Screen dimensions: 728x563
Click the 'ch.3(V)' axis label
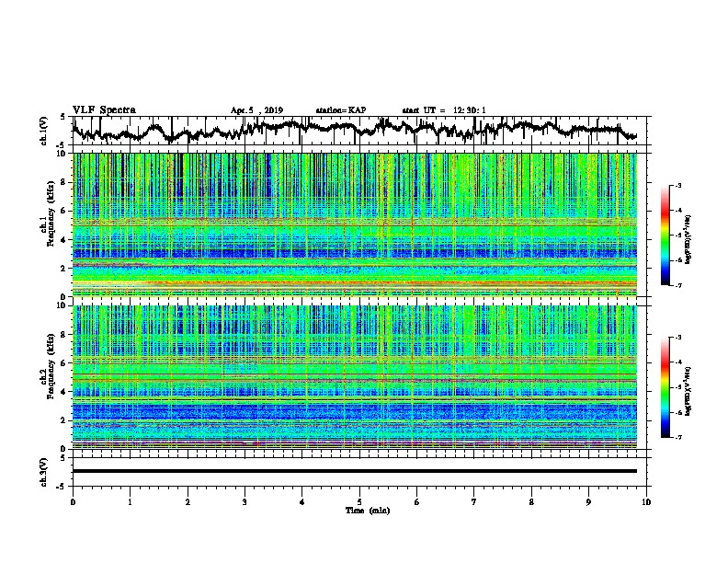tap(44, 472)
